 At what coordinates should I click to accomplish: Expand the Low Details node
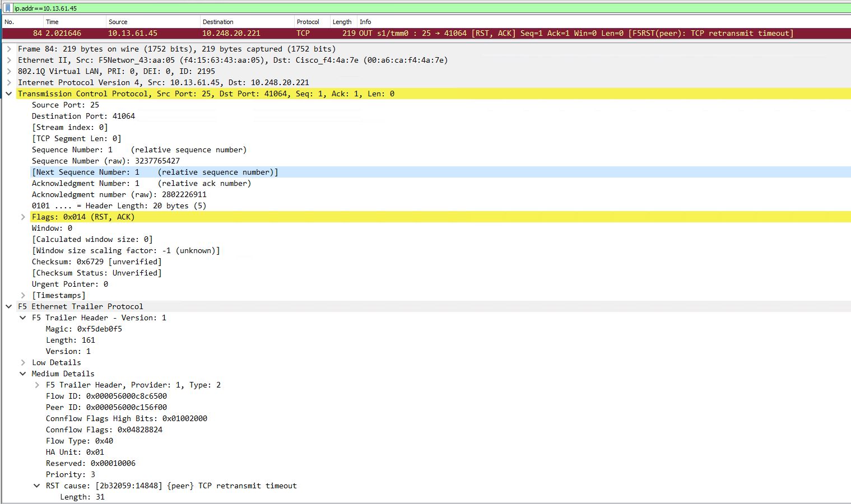[23, 363]
